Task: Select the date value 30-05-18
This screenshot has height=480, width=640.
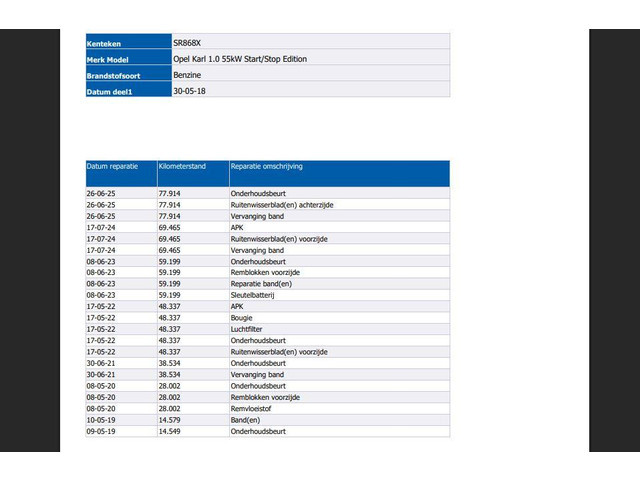Action: click(190, 91)
